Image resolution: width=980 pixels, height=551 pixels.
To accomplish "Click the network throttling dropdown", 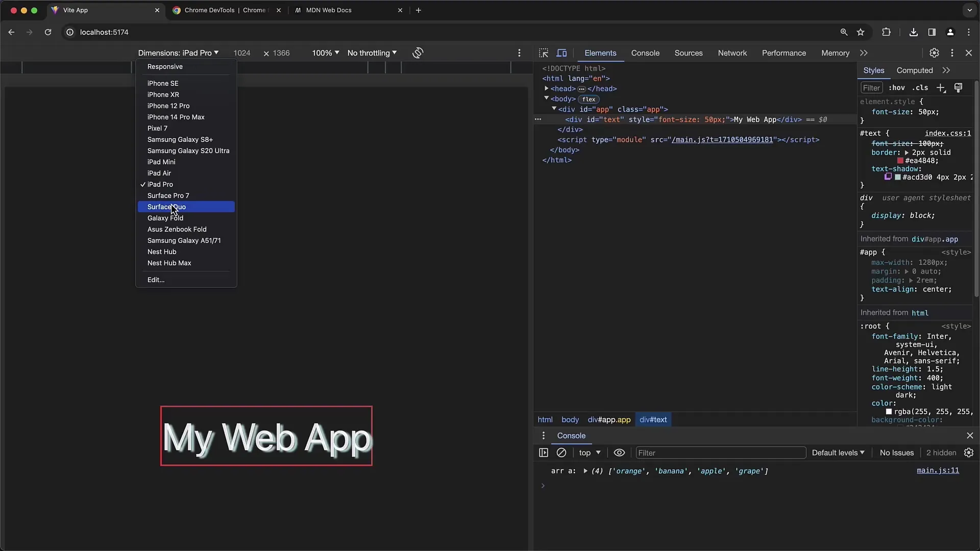I will coord(372,53).
